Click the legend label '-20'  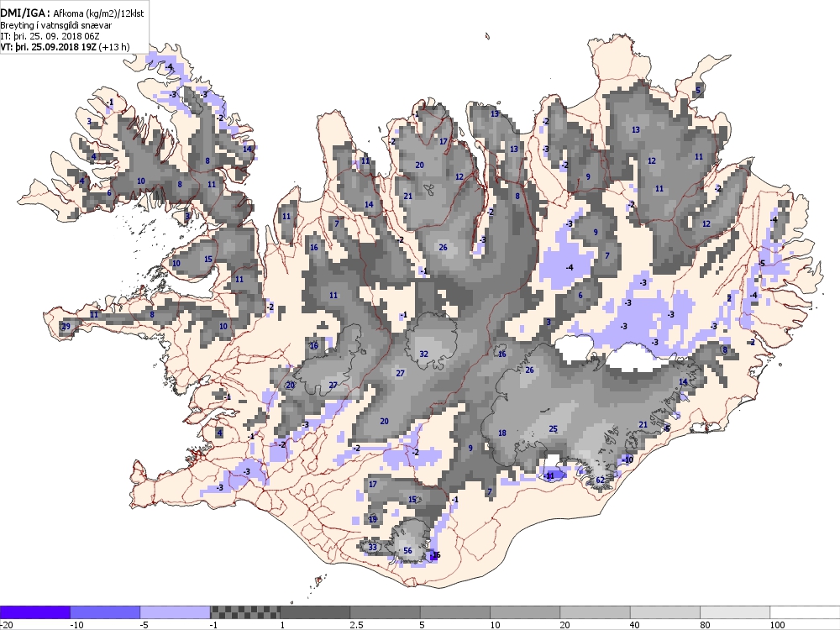pyautogui.click(x=6, y=625)
